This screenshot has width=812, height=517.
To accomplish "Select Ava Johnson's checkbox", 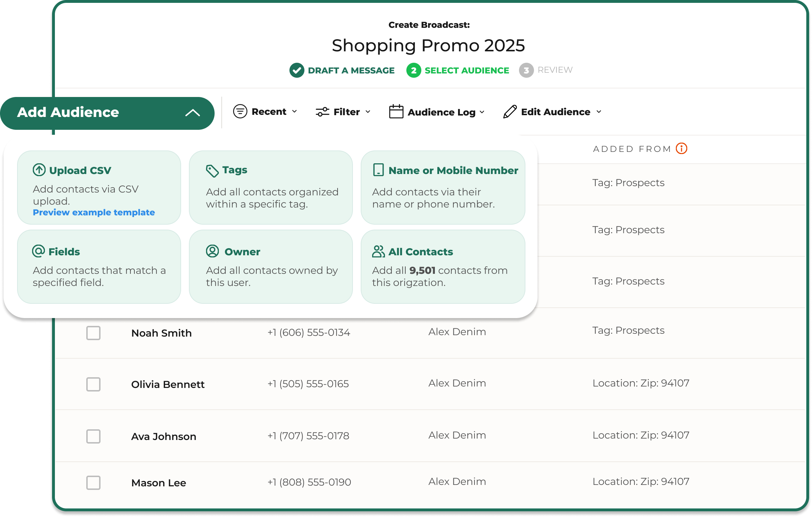I will (x=93, y=436).
